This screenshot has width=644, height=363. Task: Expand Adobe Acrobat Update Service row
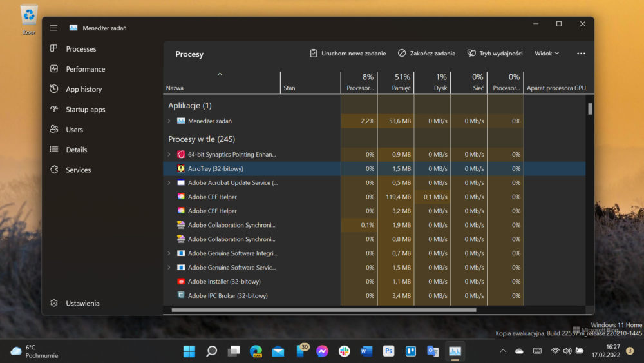pyautogui.click(x=169, y=182)
